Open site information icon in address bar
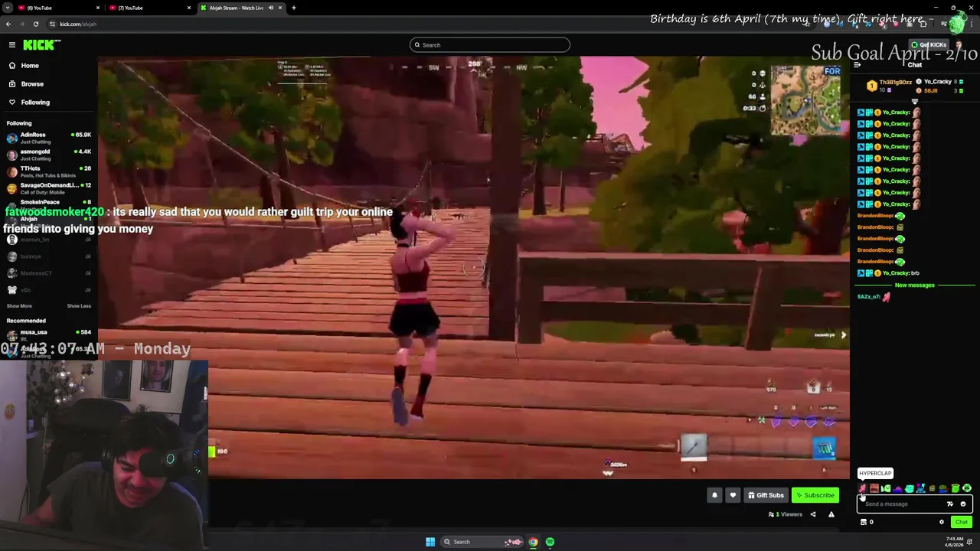Viewport: 980px width, 551px height. (52, 24)
